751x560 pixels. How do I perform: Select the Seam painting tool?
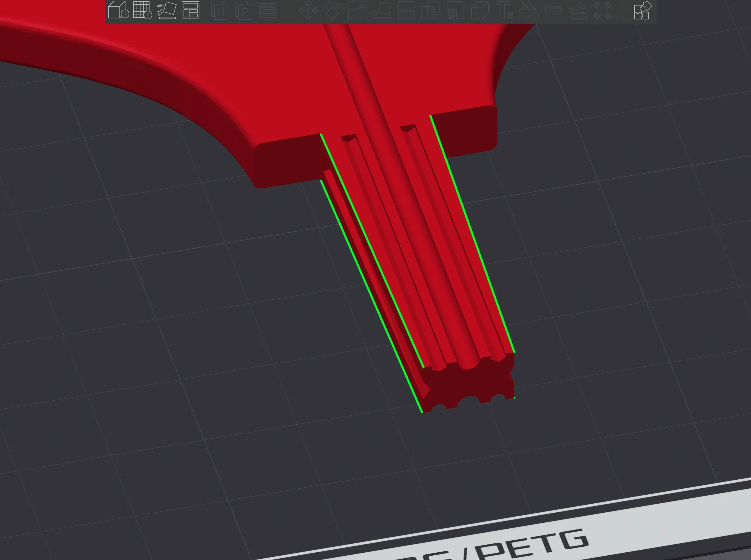[480, 11]
